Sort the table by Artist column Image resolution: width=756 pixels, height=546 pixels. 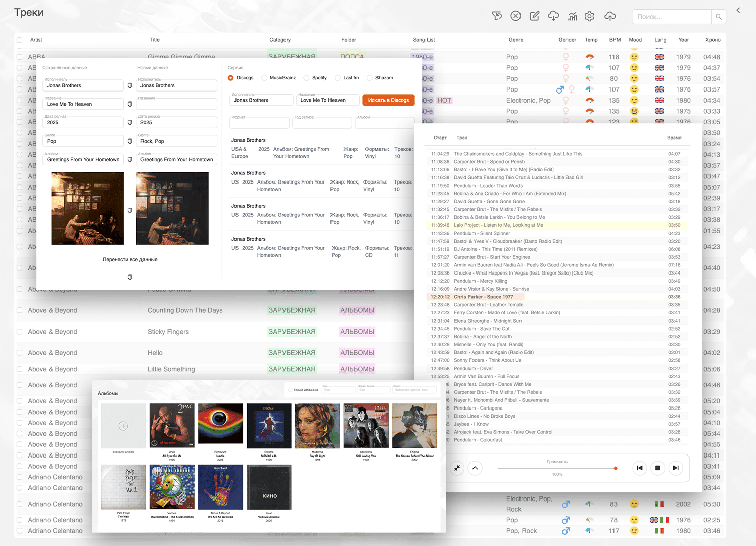pos(36,40)
